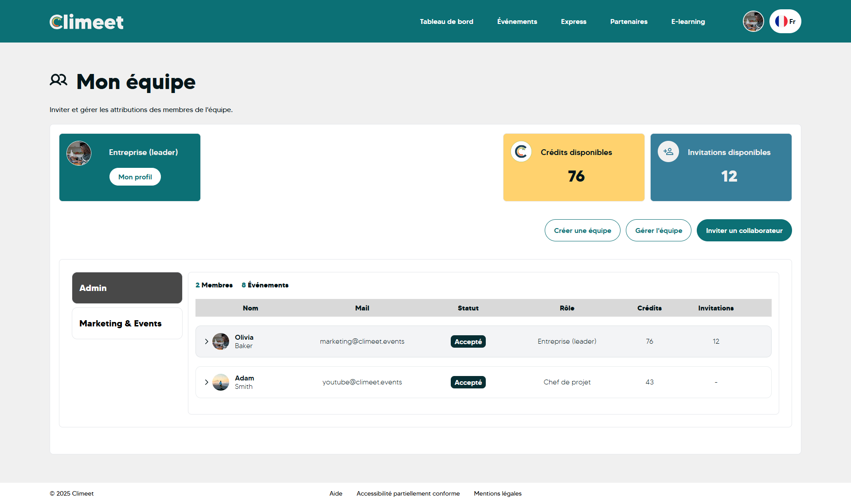Select the Marketing & Events team tab

(x=127, y=323)
